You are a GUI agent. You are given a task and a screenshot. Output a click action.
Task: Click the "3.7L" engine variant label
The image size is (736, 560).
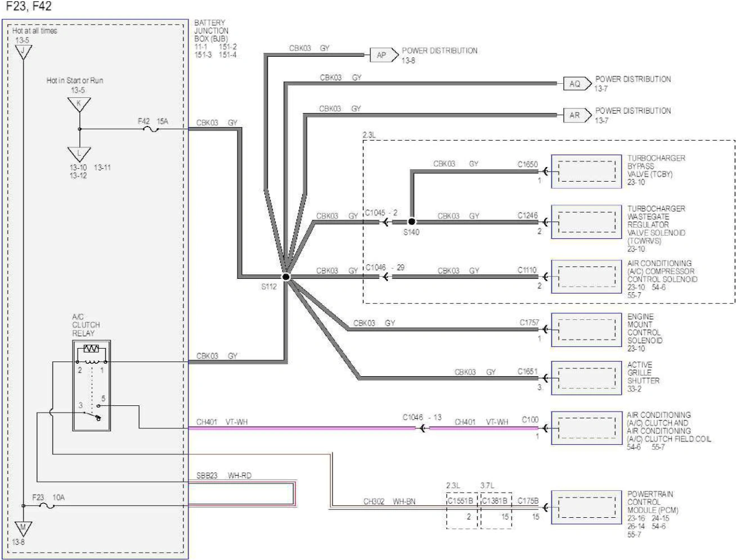pos(487,485)
